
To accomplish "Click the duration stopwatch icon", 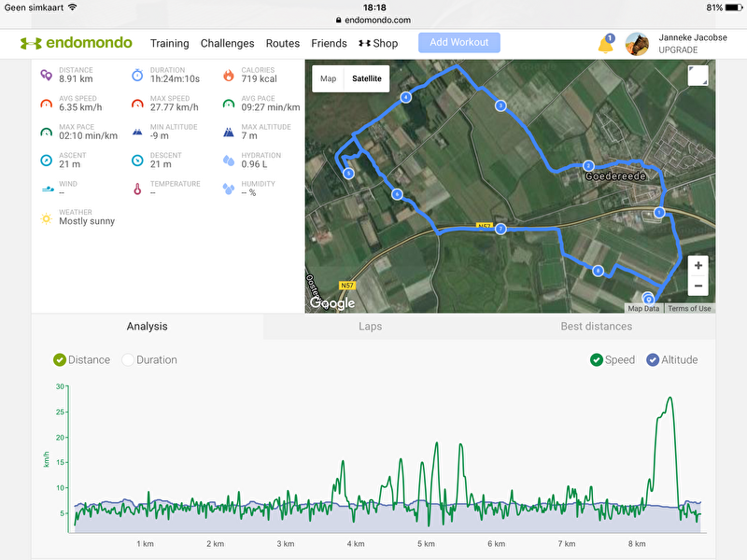I will coord(137,75).
